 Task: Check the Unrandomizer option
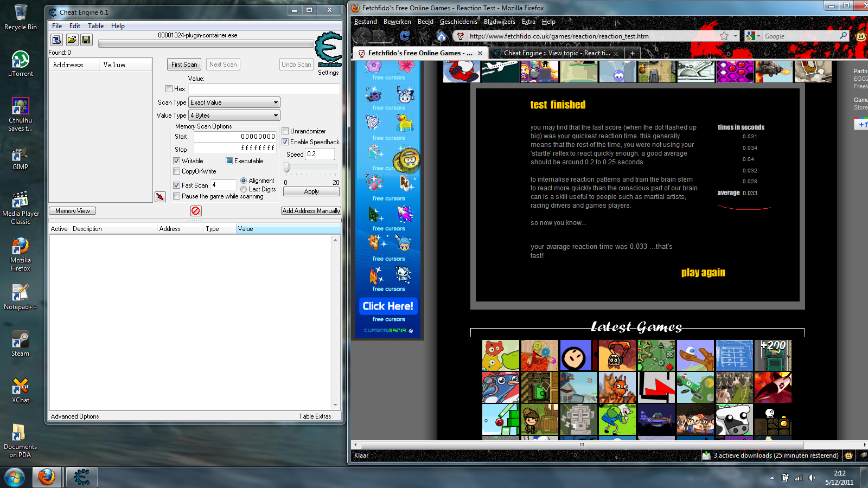[285, 131]
